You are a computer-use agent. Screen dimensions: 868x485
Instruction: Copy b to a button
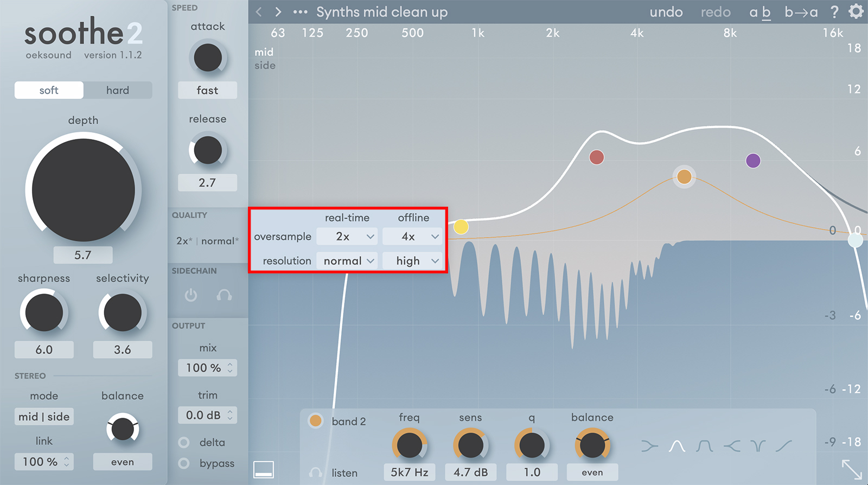point(801,12)
